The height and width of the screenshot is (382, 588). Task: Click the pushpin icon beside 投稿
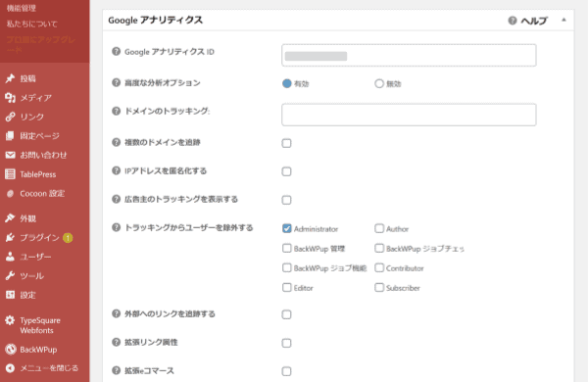pyautogui.click(x=10, y=78)
